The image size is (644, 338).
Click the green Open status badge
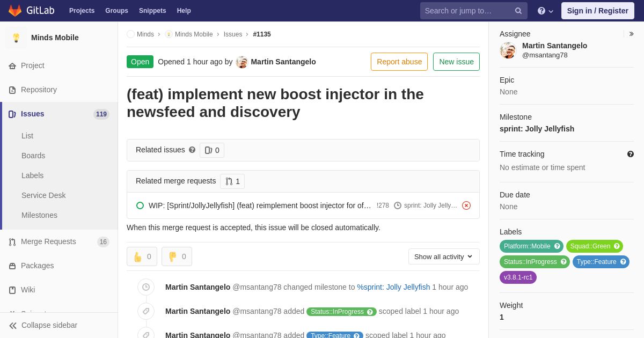(x=140, y=62)
